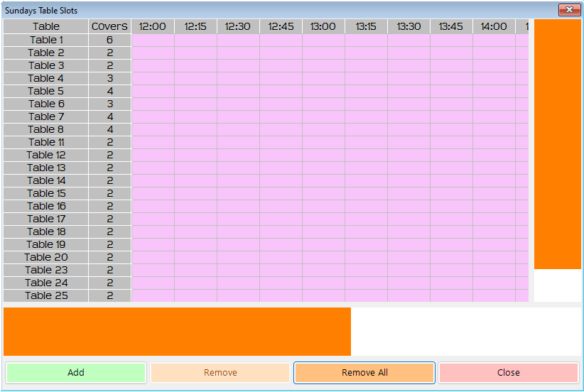Click the tall orange panel on right

pos(557,144)
